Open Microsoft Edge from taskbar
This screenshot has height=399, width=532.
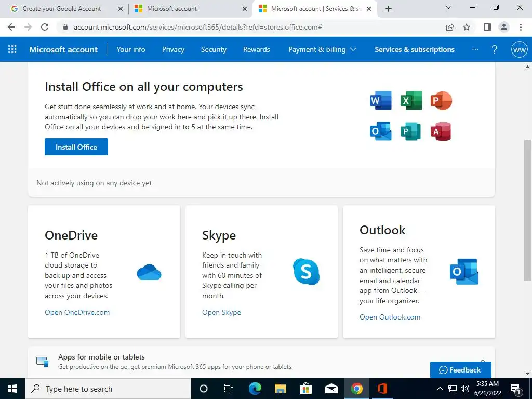pyautogui.click(x=255, y=389)
